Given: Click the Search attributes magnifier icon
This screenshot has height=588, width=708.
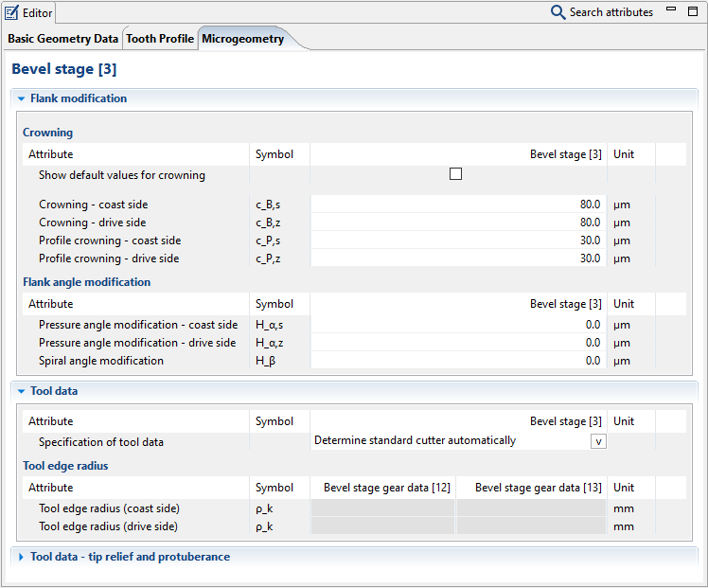Looking at the screenshot, I should coord(558,12).
